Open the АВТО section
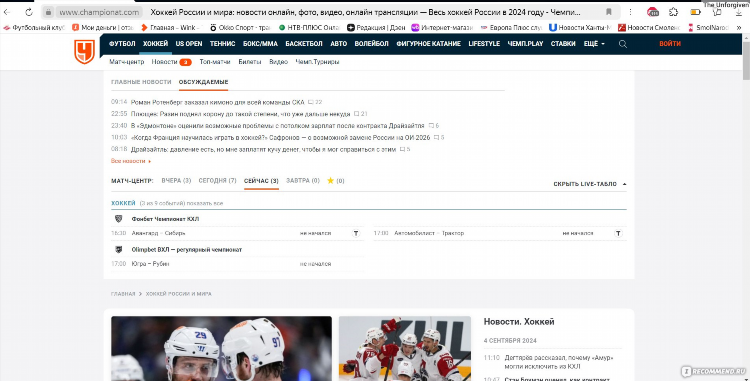 tap(339, 44)
